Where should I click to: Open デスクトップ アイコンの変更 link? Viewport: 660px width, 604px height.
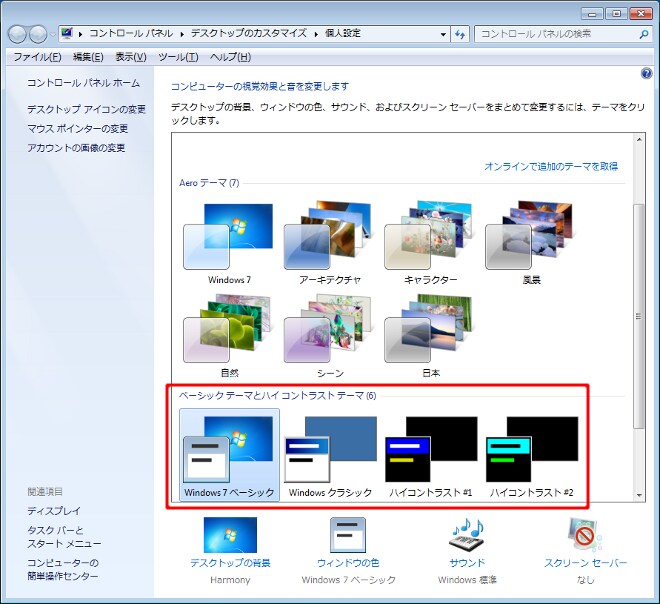pos(86,109)
